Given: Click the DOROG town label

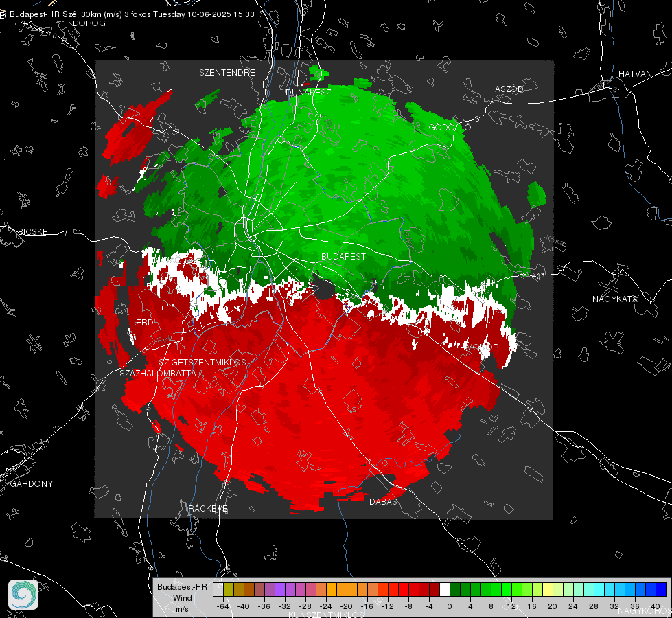Looking at the screenshot, I should (x=89, y=23).
